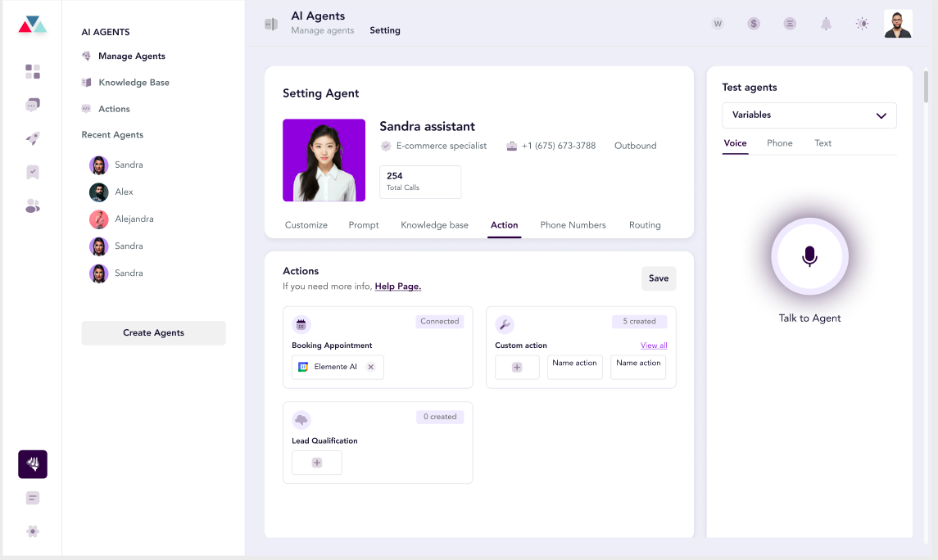The width and height of the screenshot is (938, 560).
Task: Select the Action tab
Action: [505, 225]
